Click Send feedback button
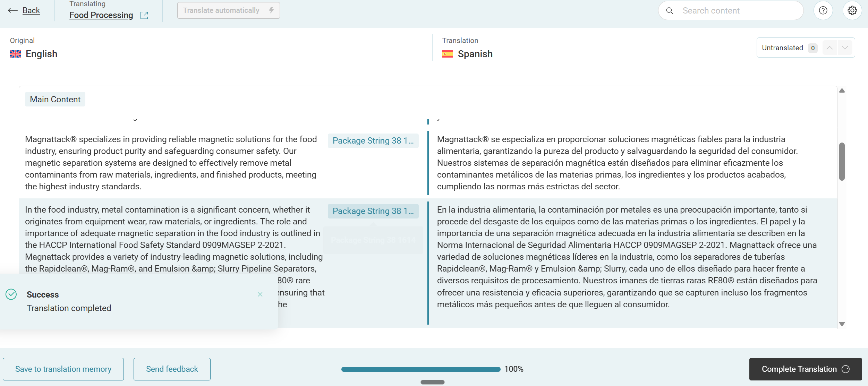The width and height of the screenshot is (868, 386). coord(172,369)
